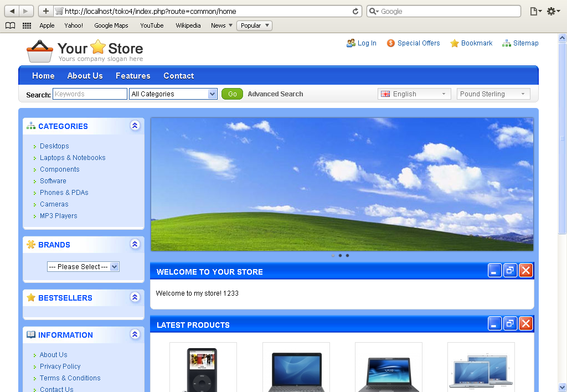567x392 pixels.
Task: Open the Features menu item
Action: tap(133, 76)
